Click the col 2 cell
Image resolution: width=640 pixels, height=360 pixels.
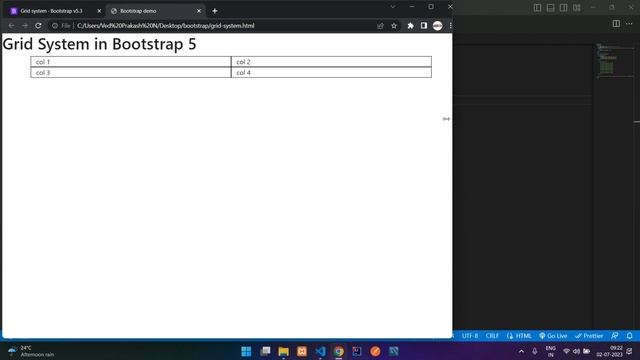331,62
